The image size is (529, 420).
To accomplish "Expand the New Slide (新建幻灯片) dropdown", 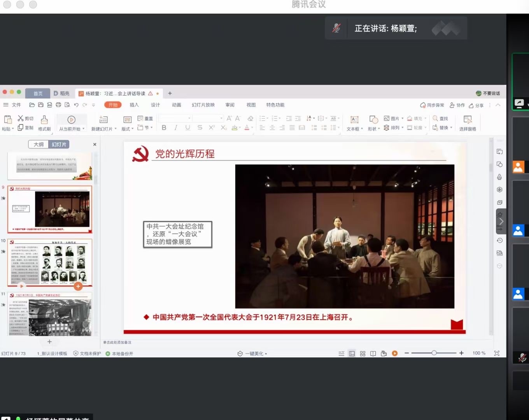I will point(116,129).
